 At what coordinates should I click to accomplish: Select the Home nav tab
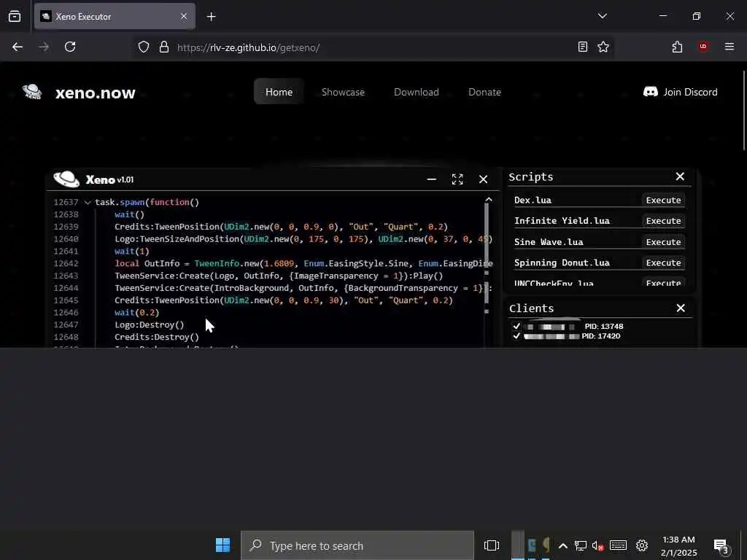[x=279, y=91]
